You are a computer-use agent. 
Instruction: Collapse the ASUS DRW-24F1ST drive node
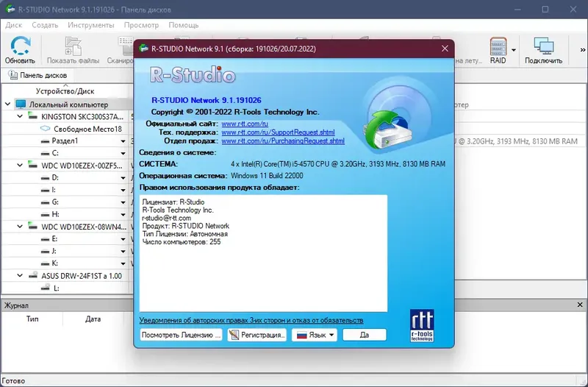tap(20, 275)
